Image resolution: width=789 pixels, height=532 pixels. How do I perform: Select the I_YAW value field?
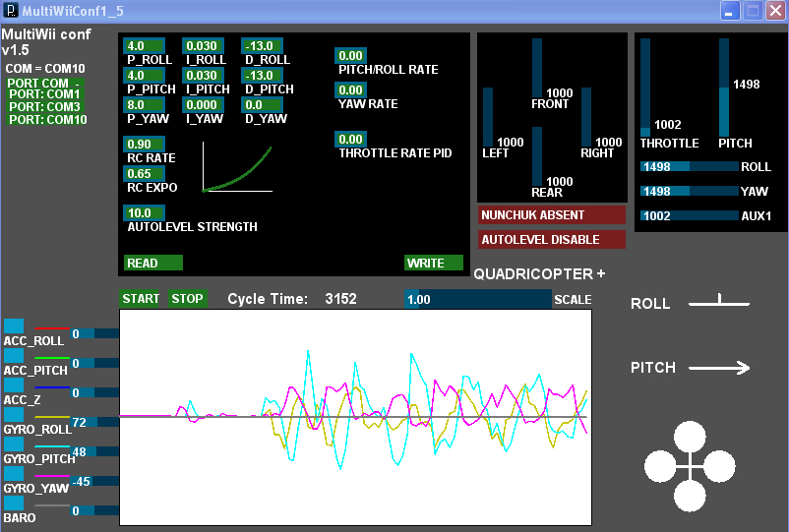point(203,104)
